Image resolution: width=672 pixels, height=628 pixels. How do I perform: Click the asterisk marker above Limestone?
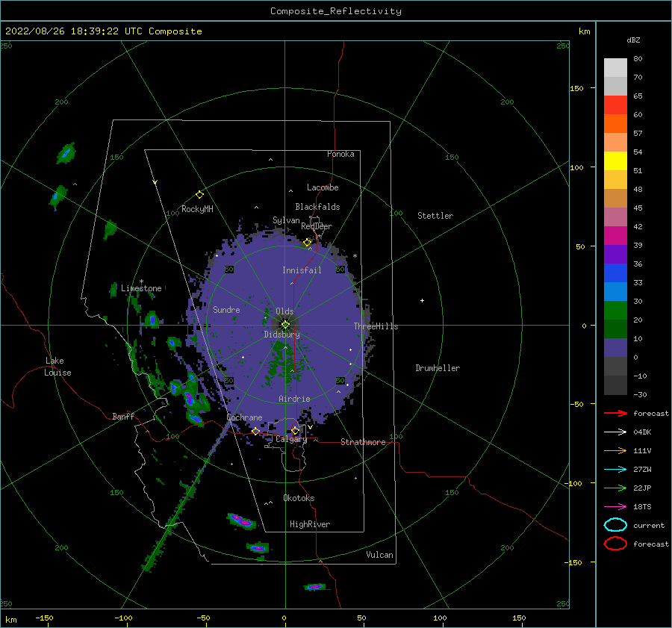141,282
